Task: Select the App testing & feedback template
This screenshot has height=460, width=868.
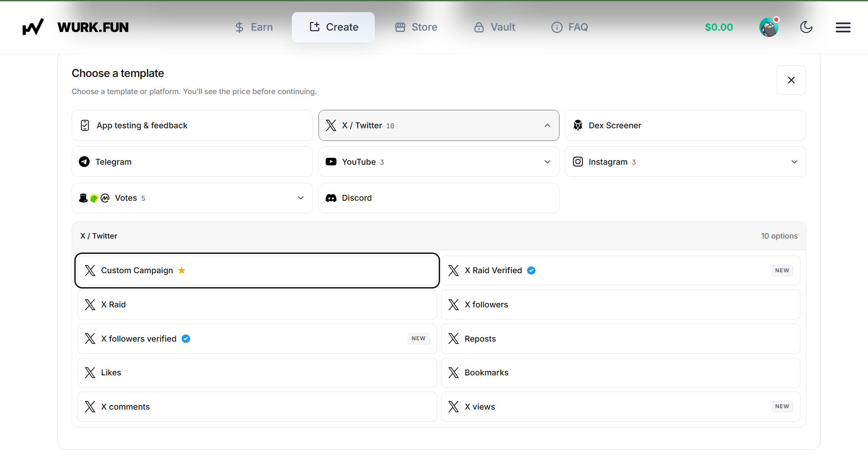Action: (x=192, y=126)
